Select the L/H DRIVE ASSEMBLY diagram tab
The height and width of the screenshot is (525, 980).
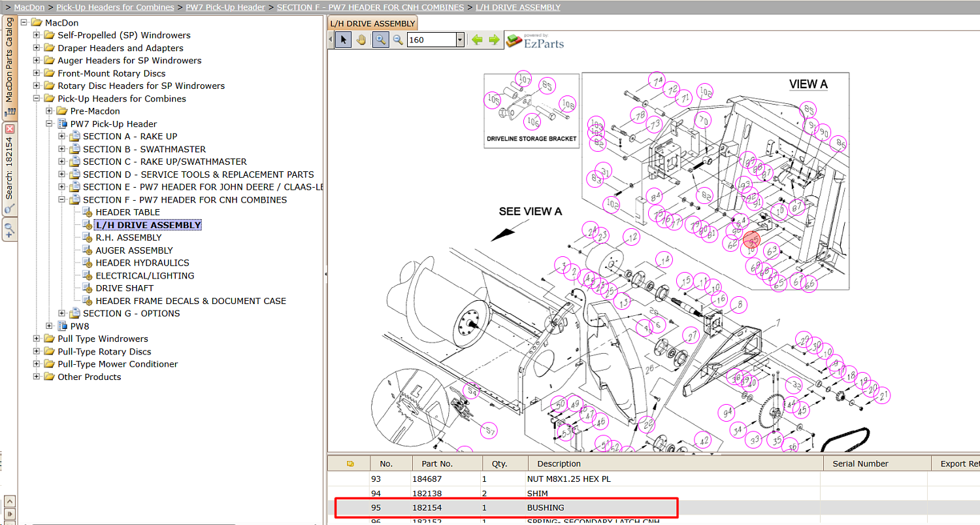tap(372, 24)
